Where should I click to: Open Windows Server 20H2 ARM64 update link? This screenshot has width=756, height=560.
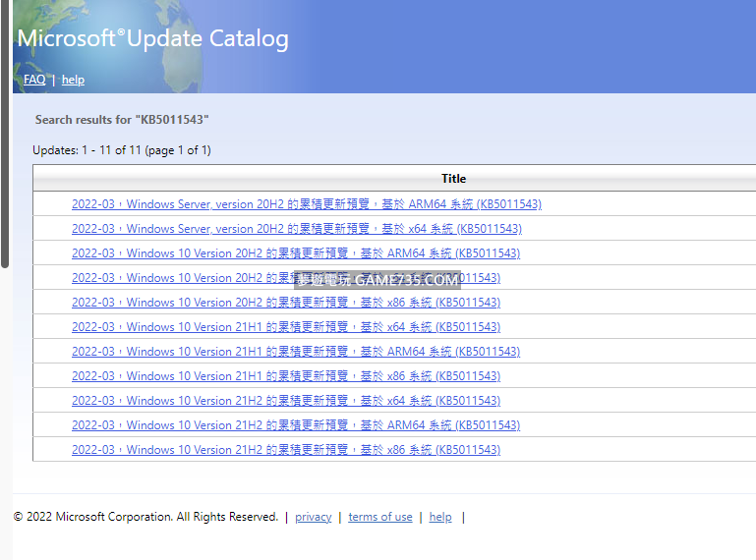306,204
